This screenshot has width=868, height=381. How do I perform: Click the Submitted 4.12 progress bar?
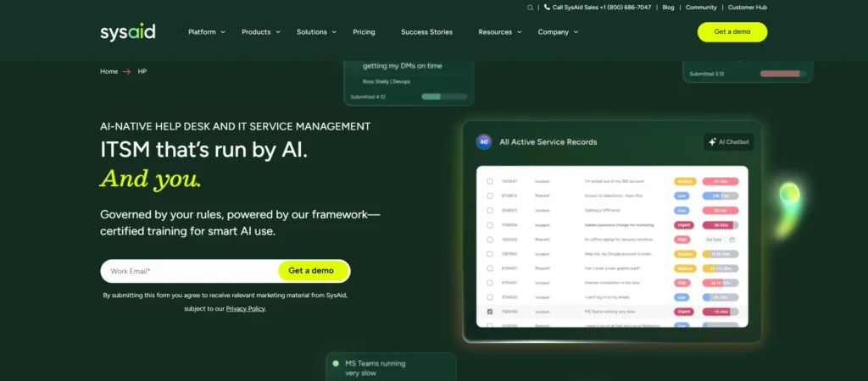click(444, 97)
